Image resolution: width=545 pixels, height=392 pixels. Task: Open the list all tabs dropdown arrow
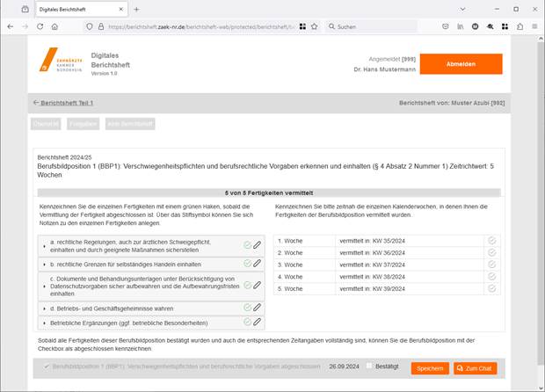pyautogui.click(x=462, y=10)
